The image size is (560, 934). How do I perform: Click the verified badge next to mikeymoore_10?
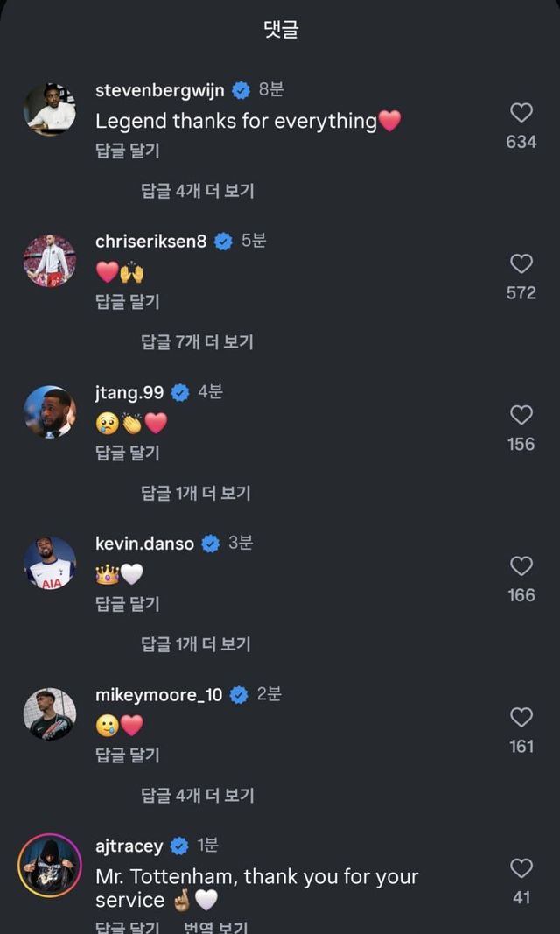point(239,696)
